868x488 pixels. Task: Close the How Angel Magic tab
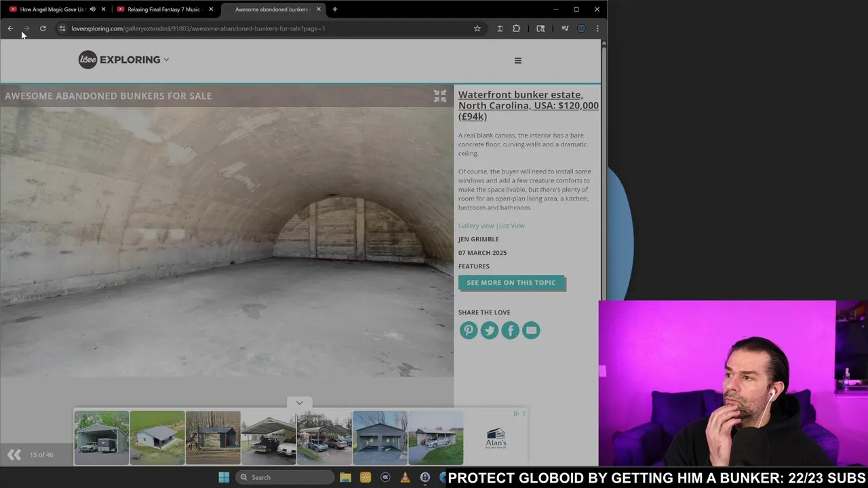tap(103, 9)
